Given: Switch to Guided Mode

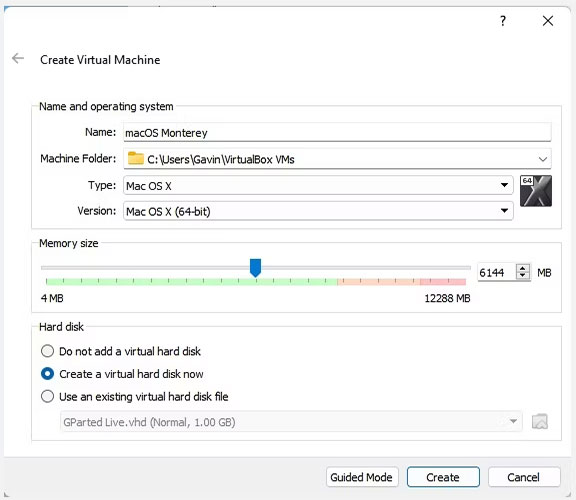Looking at the screenshot, I should [362, 477].
